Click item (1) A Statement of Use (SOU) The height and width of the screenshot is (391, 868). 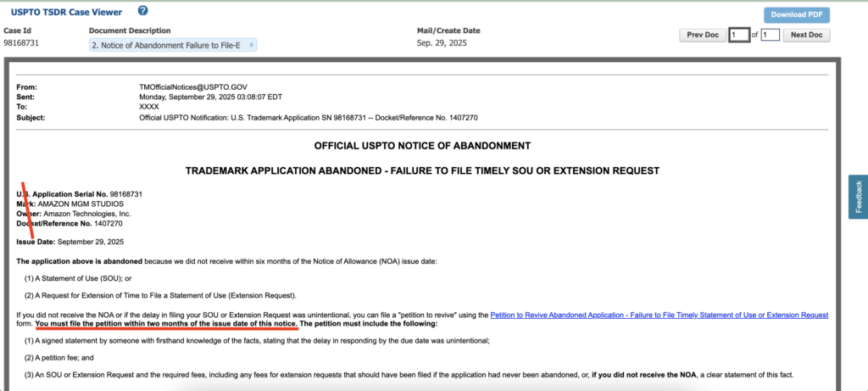pyautogui.click(x=77, y=278)
